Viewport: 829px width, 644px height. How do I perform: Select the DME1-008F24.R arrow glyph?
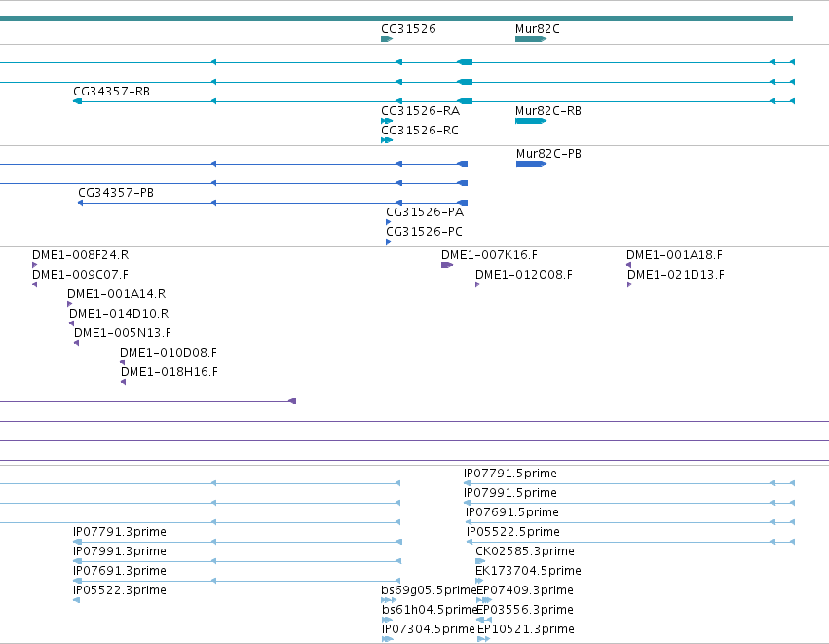click(35, 265)
